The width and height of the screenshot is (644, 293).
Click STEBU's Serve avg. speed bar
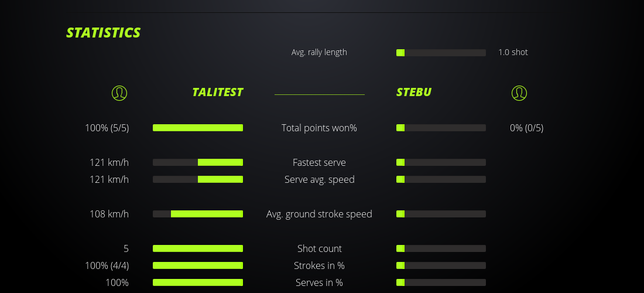[441, 179]
